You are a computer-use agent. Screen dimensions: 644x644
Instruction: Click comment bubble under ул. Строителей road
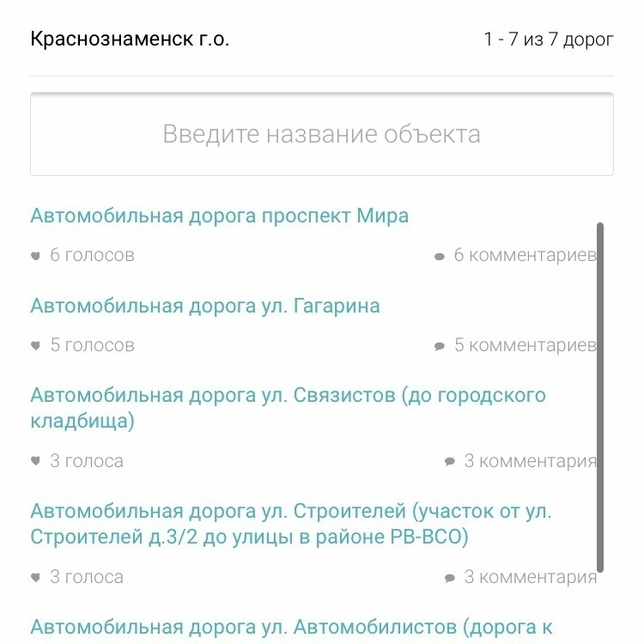pos(450,578)
